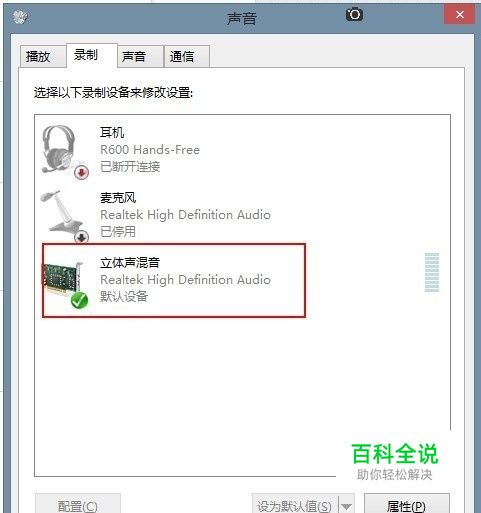The image size is (481, 513).
Task: Open 属性(P) properties button
Action: point(407,505)
